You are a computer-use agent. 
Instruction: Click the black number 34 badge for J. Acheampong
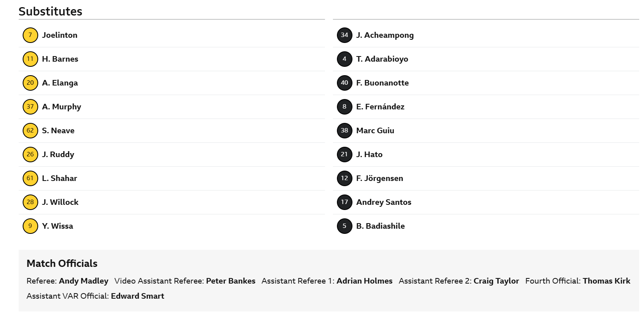click(x=344, y=35)
